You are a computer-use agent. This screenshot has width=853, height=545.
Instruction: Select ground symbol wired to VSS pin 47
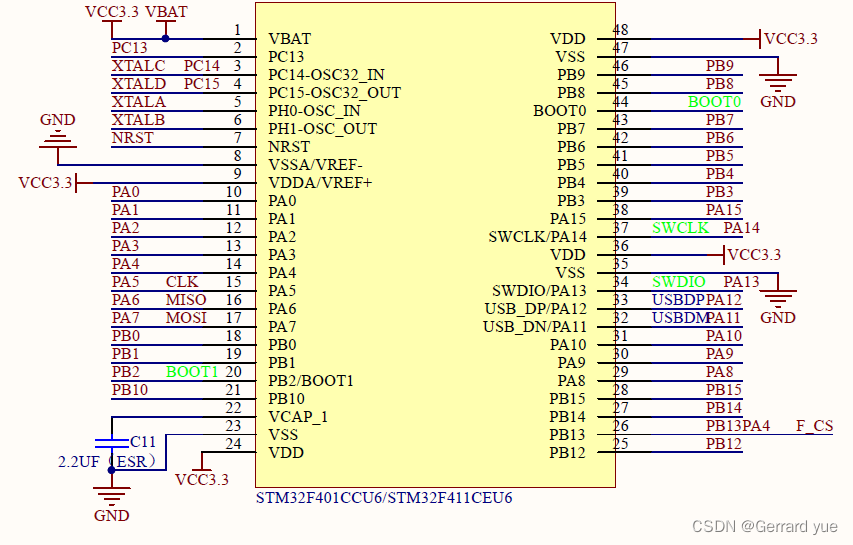[x=778, y=83]
